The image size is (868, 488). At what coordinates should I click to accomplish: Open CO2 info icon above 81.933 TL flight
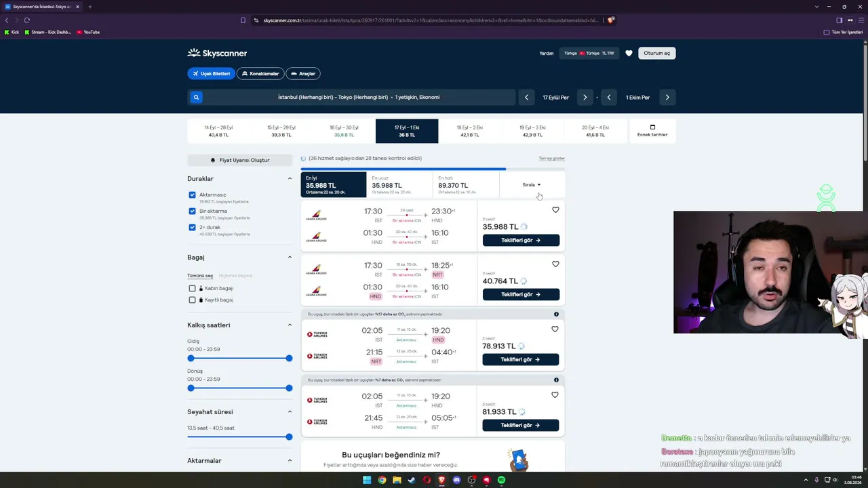556,380
